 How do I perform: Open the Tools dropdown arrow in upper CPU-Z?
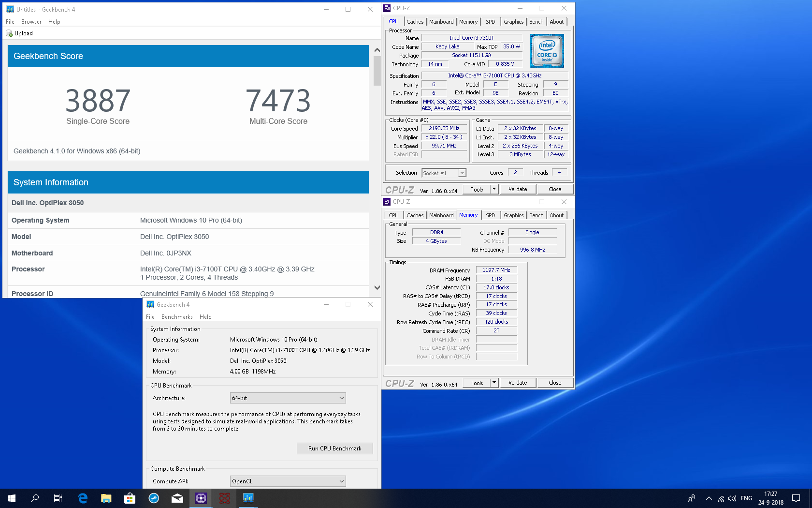pyautogui.click(x=494, y=189)
